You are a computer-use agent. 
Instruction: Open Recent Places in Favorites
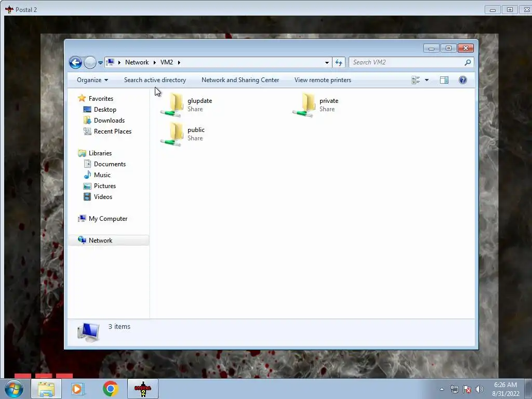click(x=113, y=131)
